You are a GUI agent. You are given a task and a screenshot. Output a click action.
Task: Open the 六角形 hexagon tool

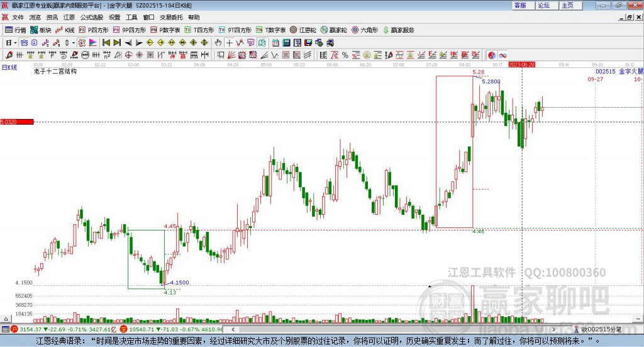click(x=365, y=30)
